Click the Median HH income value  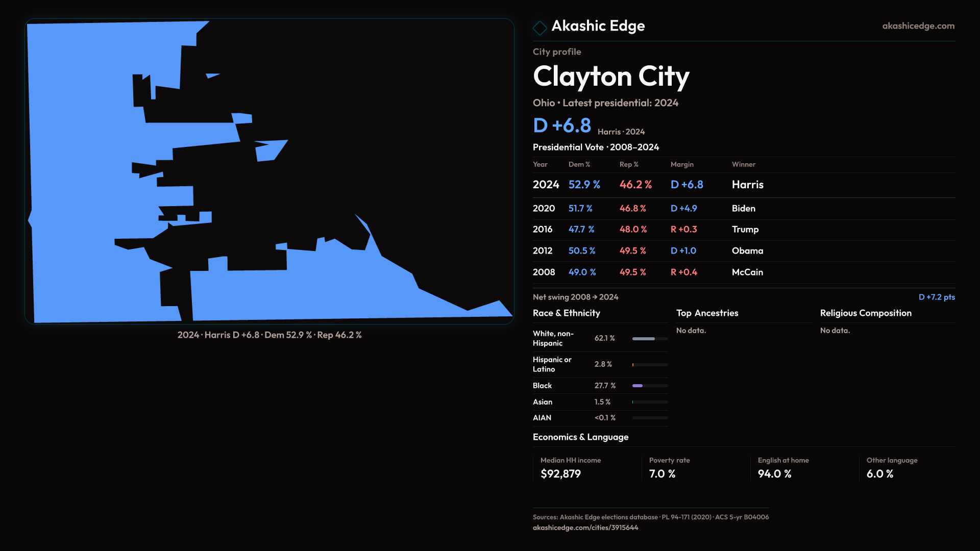tap(560, 474)
